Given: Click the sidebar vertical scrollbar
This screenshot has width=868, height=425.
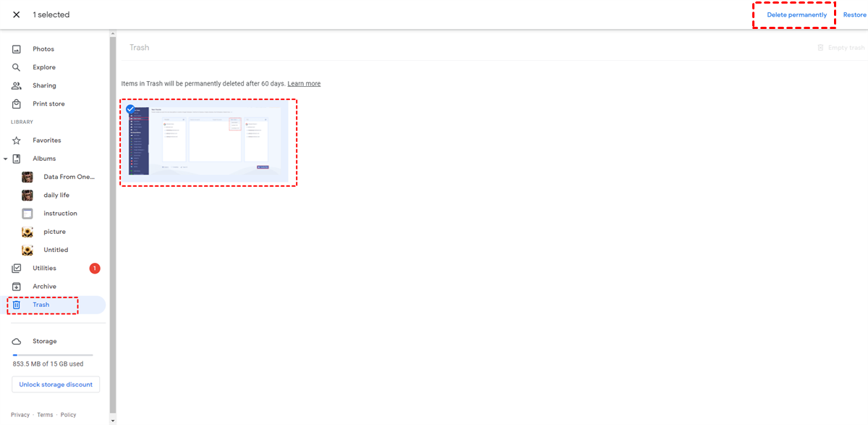Looking at the screenshot, I should point(112,224).
